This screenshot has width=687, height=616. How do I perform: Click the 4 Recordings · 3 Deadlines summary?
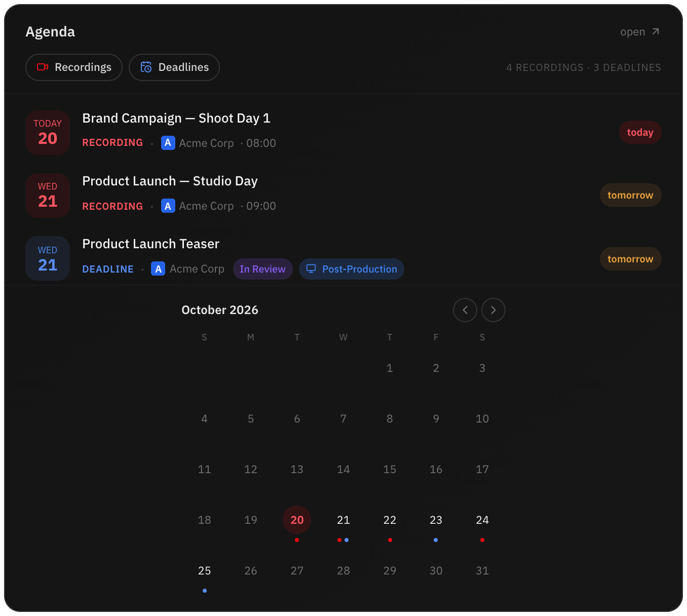pyautogui.click(x=584, y=67)
